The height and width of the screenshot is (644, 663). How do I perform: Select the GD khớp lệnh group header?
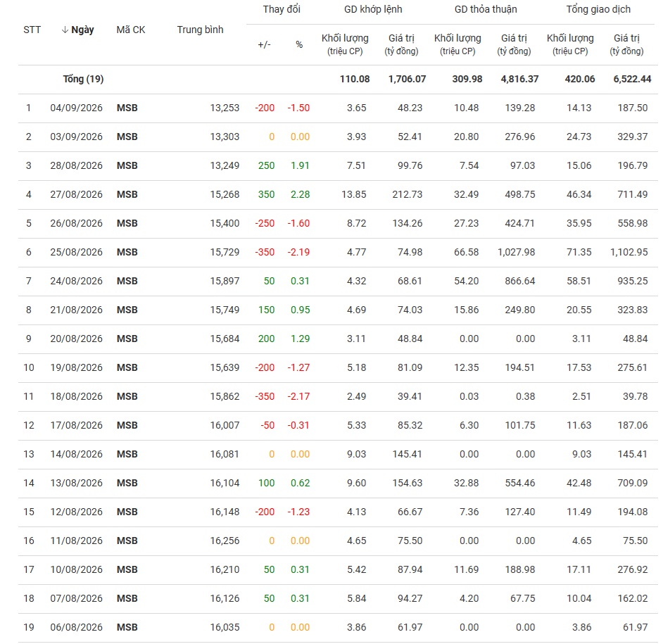point(373,9)
